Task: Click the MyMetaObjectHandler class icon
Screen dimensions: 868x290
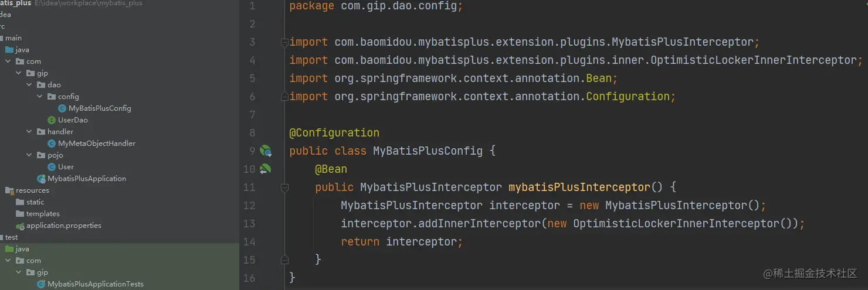Action: click(52, 144)
